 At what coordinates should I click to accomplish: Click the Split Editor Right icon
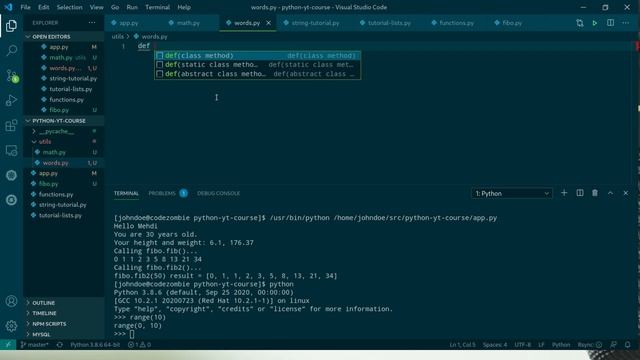pos(610,23)
